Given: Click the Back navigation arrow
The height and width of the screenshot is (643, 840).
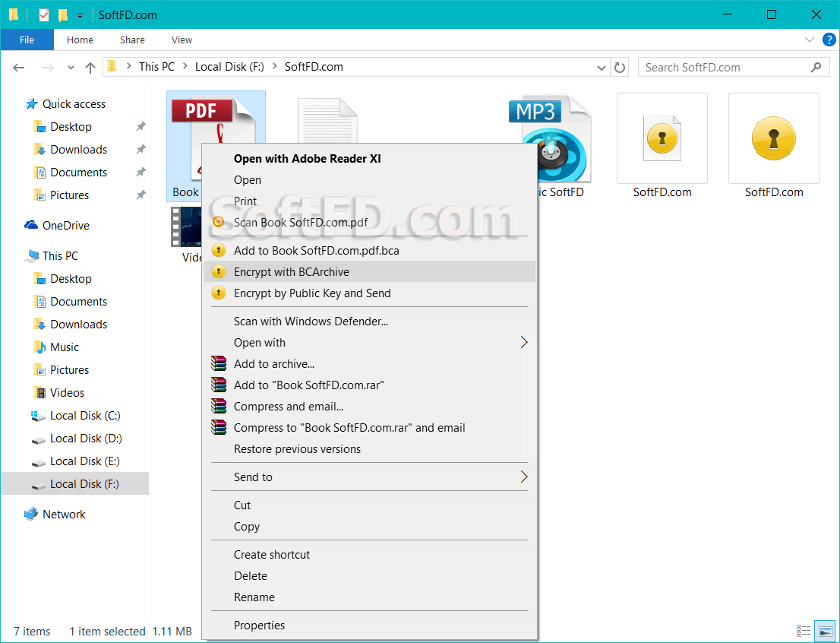Looking at the screenshot, I should click(19, 68).
